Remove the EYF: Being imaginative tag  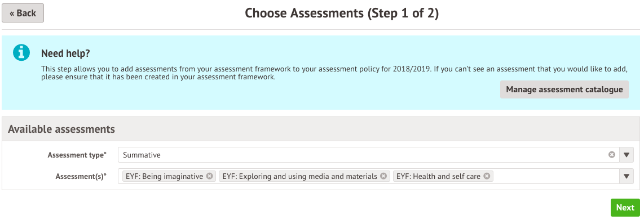click(x=209, y=176)
